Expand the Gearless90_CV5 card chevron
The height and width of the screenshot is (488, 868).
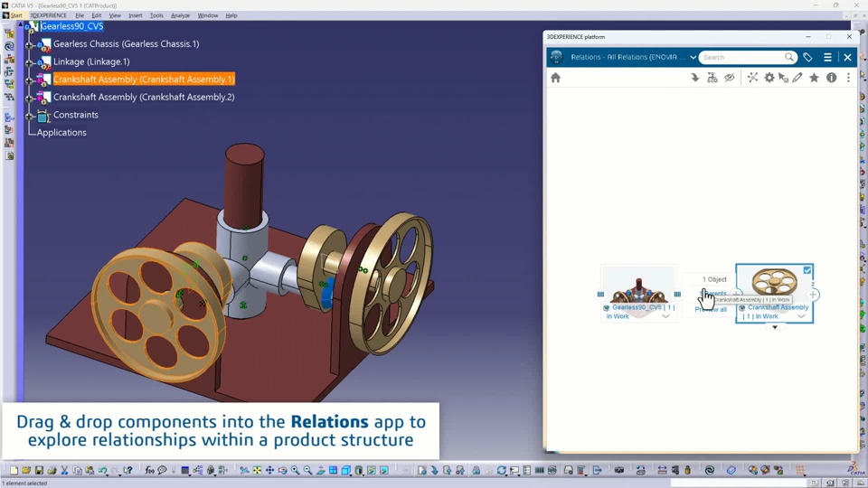click(666, 316)
